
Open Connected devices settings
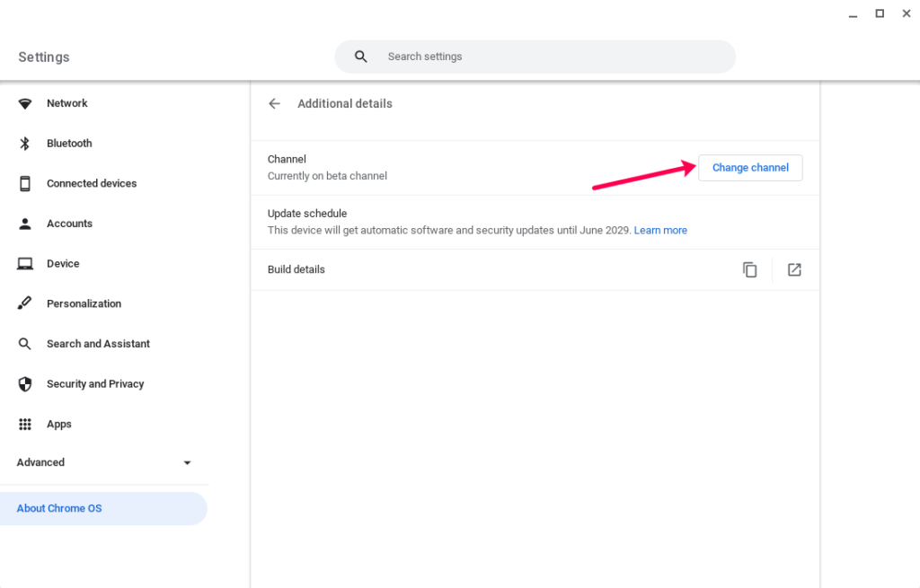(92, 183)
